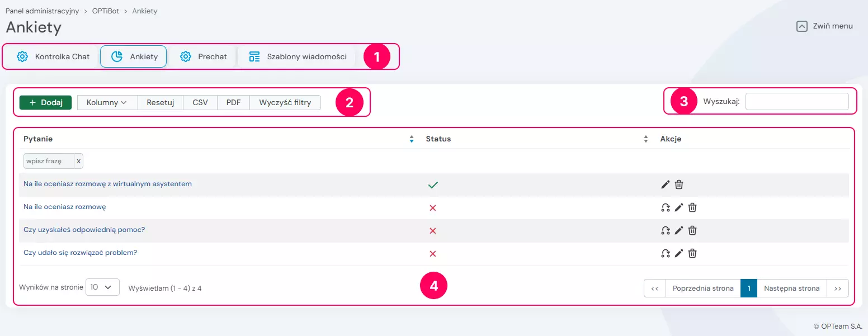Delete the 'Czy udało się rozwiązać problem?' survey
The image size is (868, 336).
(x=692, y=253)
